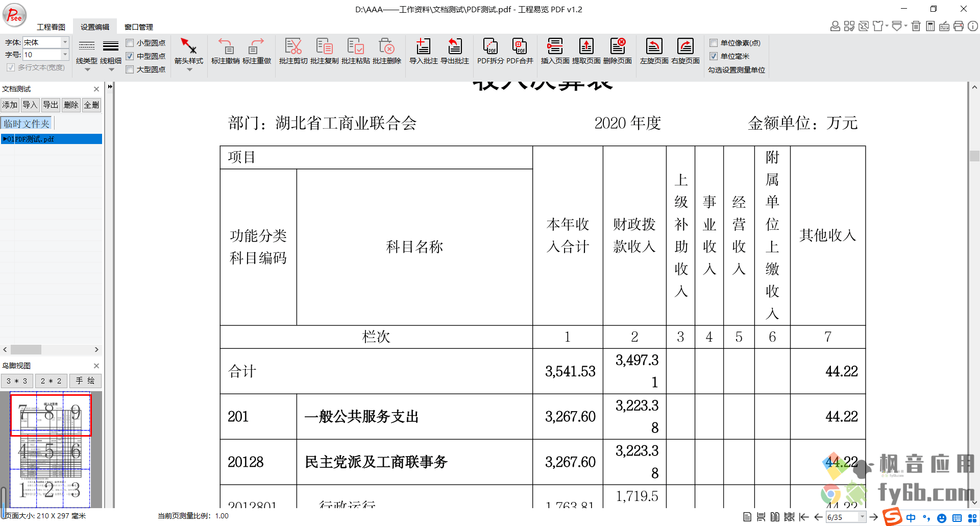
Task: Click the printer icon
Action: pyautogui.click(x=959, y=26)
